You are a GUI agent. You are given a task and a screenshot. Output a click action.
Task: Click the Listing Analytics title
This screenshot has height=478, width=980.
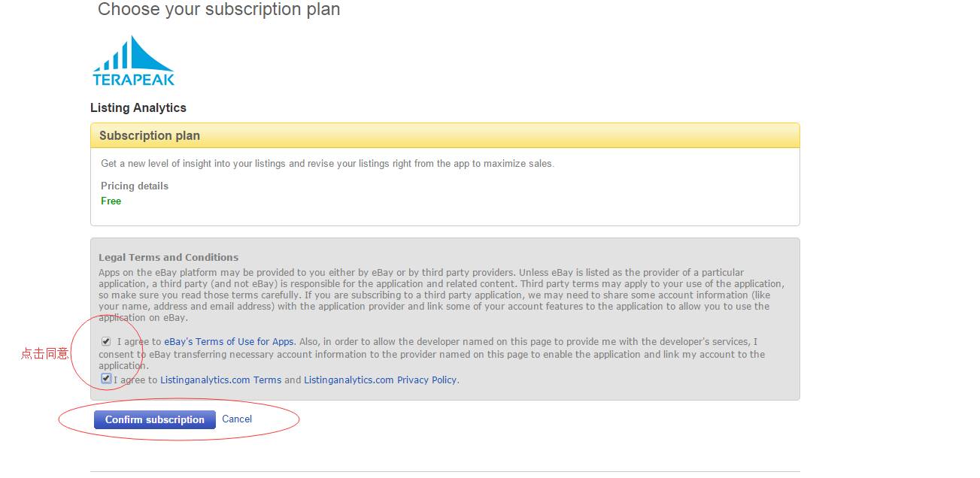pos(138,108)
